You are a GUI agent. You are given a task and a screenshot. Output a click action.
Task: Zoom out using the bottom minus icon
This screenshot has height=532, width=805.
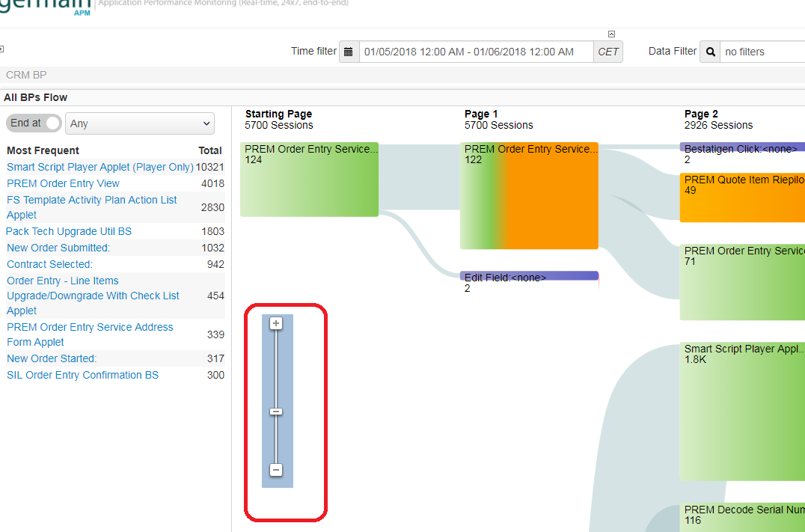point(277,470)
